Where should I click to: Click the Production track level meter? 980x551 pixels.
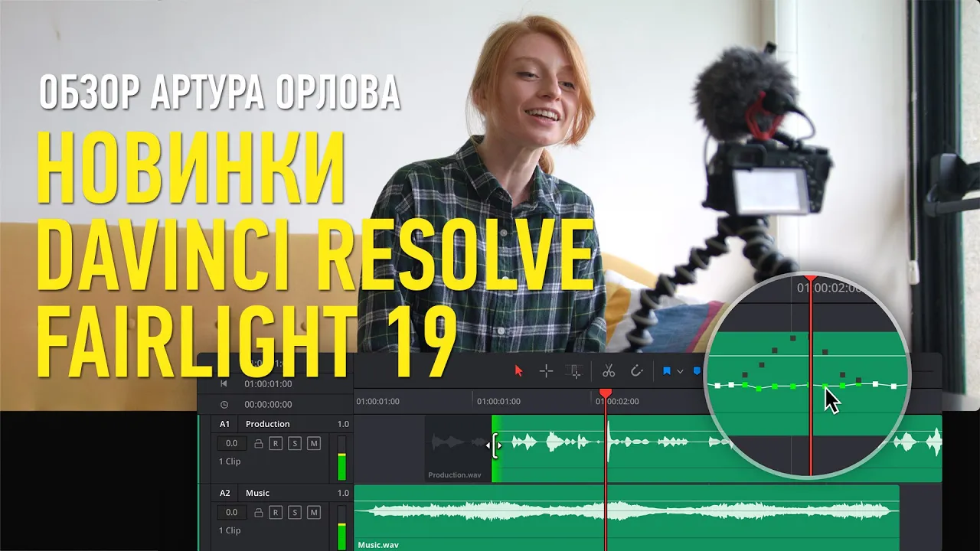(x=341, y=458)
